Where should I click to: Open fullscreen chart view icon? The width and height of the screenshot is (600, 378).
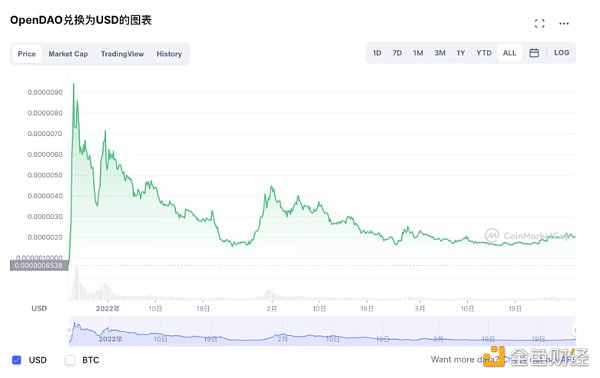point(540,23)
